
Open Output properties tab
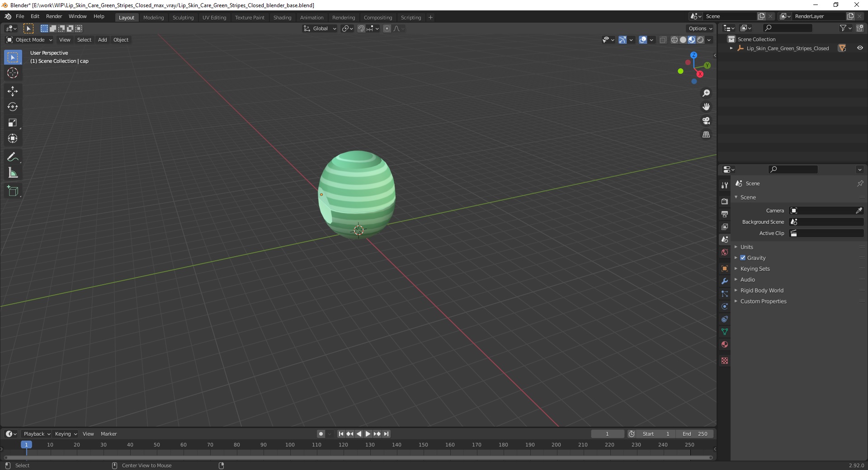click(x=725, y=214)
